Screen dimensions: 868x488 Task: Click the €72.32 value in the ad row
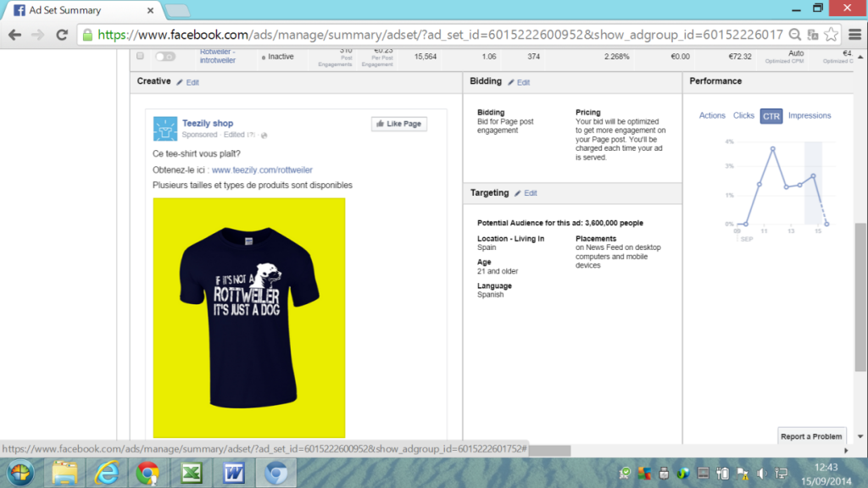(x=740, y=57)
